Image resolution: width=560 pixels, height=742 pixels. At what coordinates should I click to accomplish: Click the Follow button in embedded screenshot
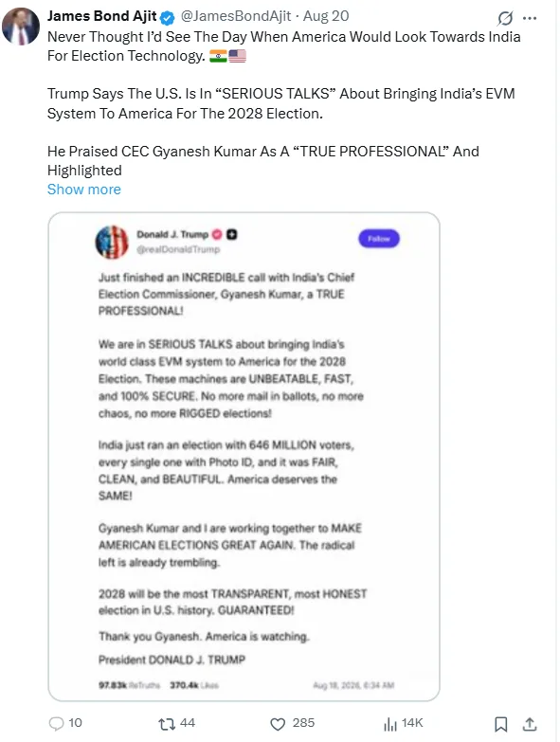379,239
